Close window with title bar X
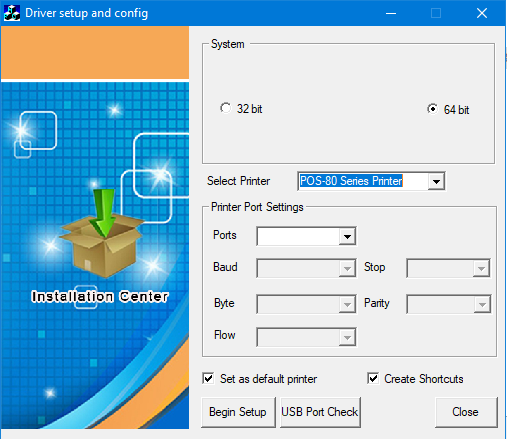507x439 pixels. [482, 13]
